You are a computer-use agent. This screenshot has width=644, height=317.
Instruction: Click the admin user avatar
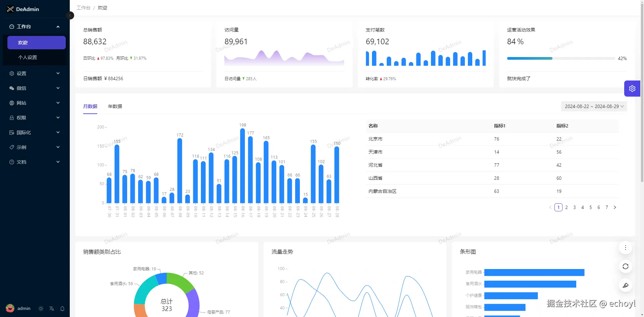click(10, 308)
